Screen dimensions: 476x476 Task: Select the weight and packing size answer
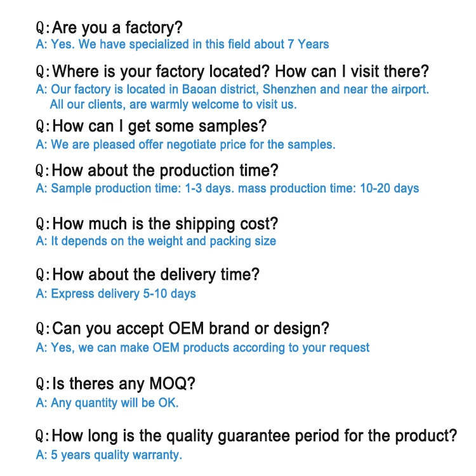pos(156,241)
